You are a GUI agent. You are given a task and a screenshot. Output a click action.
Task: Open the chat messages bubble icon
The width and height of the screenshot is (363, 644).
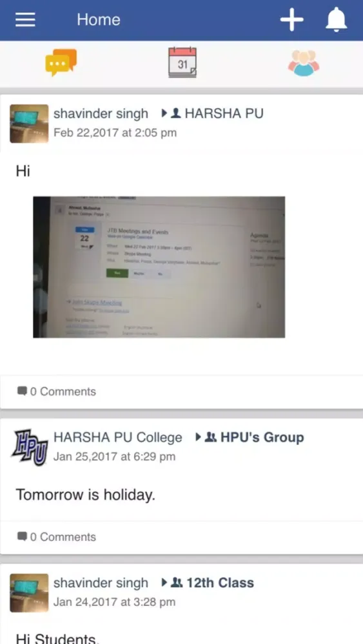[61, 62]
